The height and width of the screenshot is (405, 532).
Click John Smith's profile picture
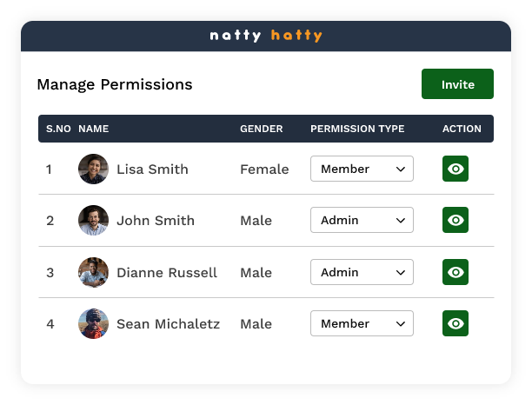click(93, 220)
